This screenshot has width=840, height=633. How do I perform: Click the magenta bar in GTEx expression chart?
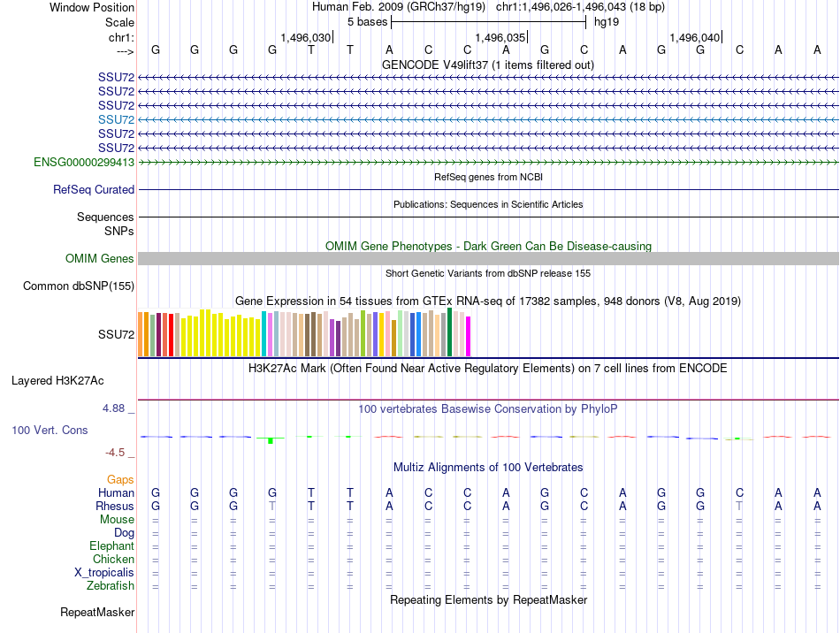(x=469, y=336)
